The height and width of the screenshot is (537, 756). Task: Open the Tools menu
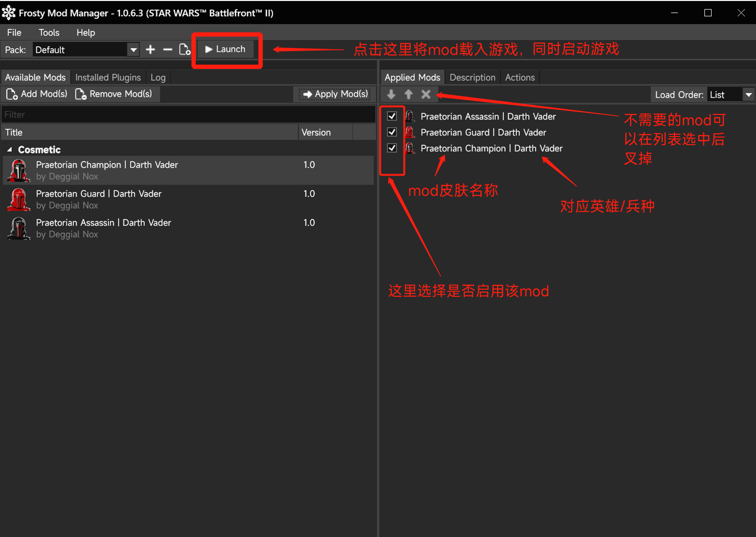[49, 33]
